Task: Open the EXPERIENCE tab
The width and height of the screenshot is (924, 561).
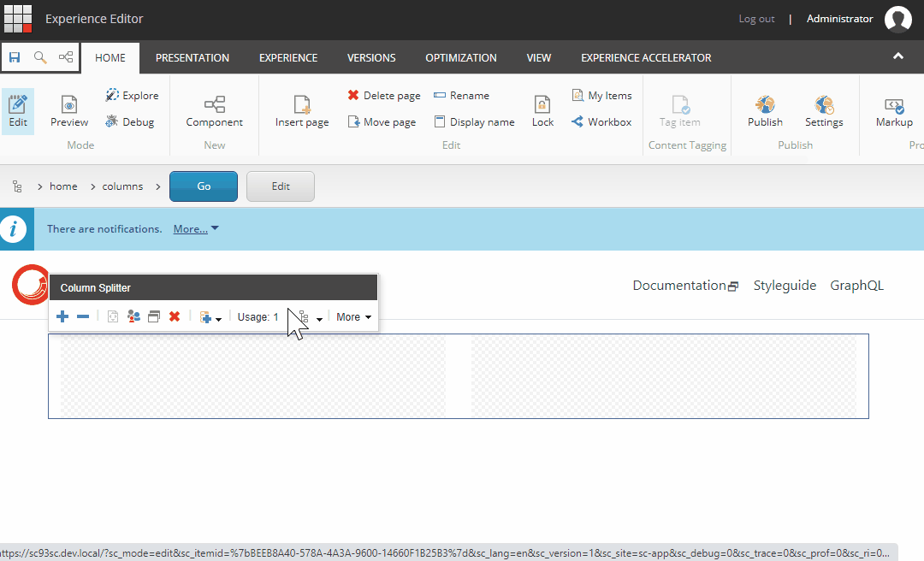Action: pyautogui.click(x=288, y=58)
